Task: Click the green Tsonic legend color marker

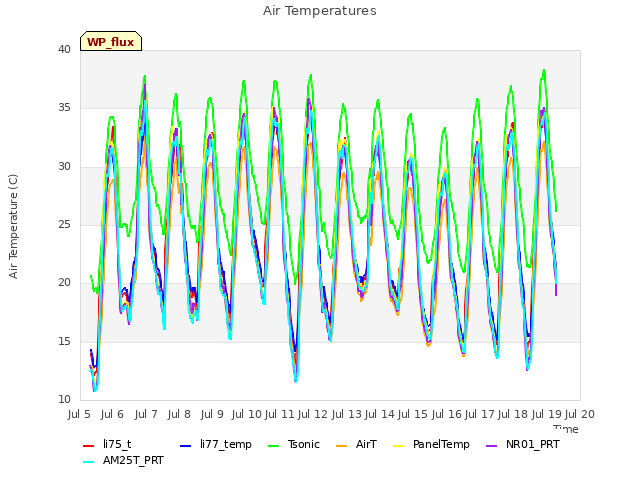Action: coord(273,446)
